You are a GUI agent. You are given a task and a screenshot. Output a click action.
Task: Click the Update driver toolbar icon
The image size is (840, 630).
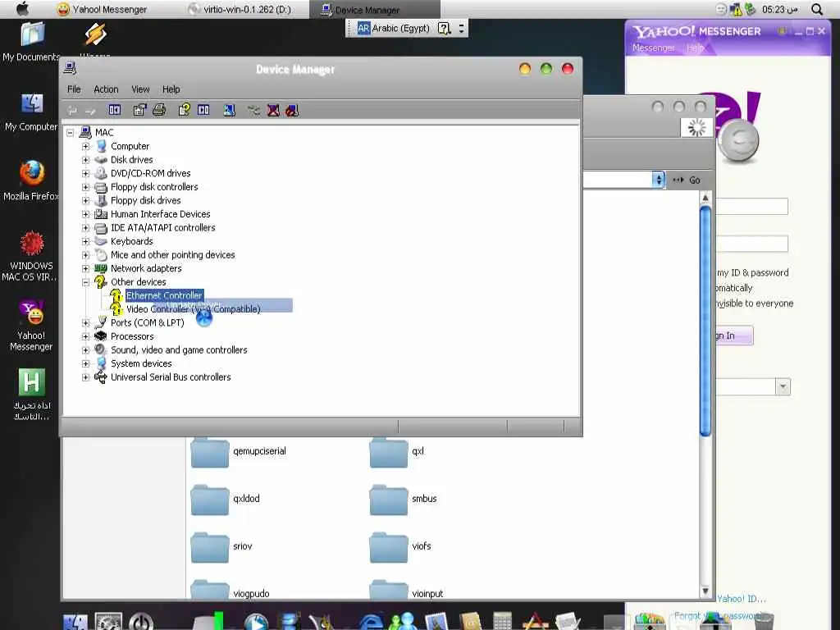[x=253, y=111]
